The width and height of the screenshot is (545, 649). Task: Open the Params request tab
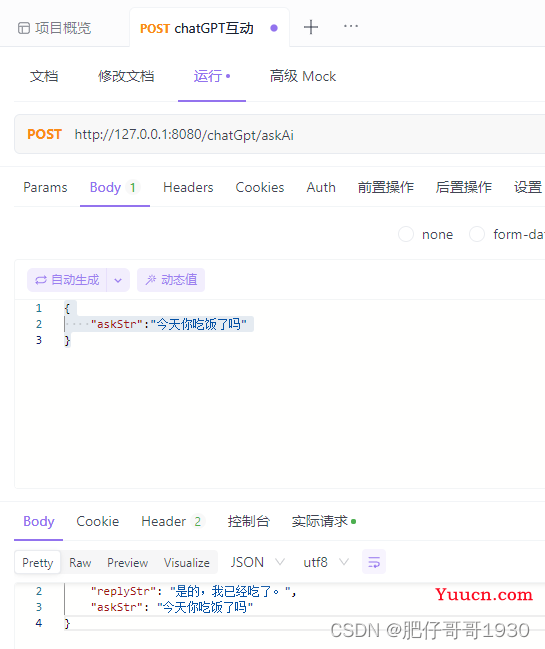tap(45, 187)
